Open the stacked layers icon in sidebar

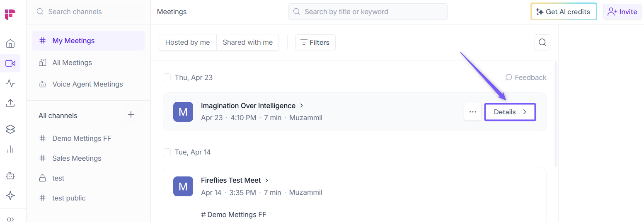tap(10, 129)
